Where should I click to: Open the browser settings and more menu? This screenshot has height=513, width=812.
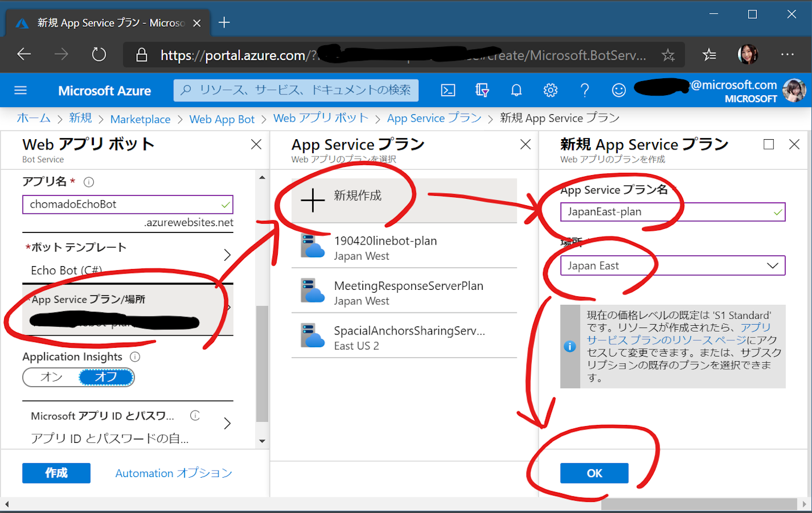(x=787, y=54)
